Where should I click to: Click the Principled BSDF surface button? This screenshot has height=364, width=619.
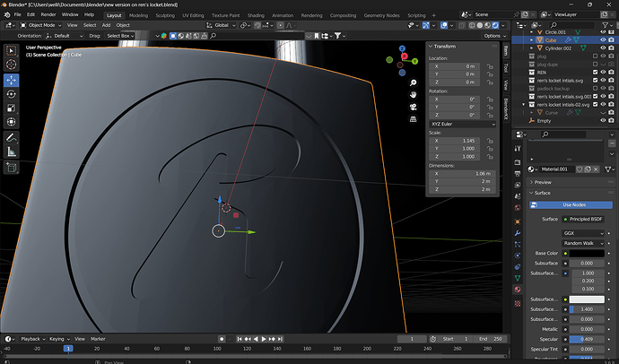pyautogui.click(x=583, y=220)
